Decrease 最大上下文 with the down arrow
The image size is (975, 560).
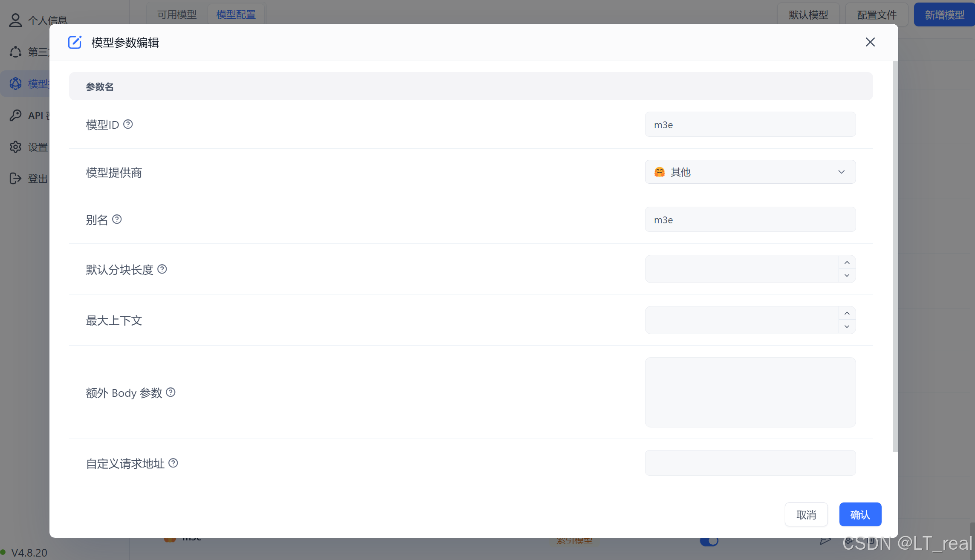[x=847, y=326]
